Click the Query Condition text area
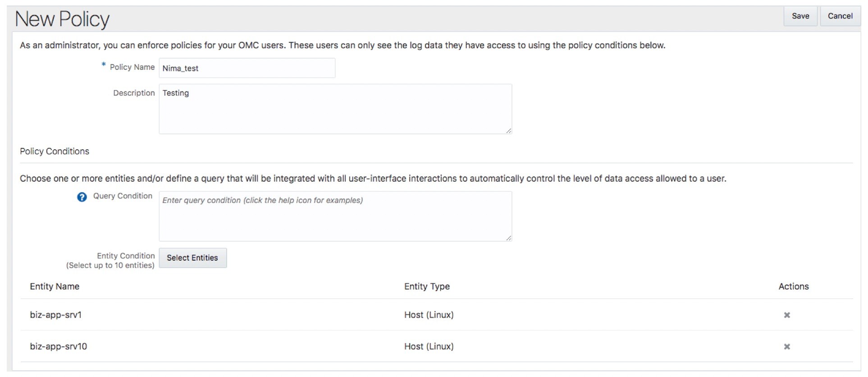 335,216
